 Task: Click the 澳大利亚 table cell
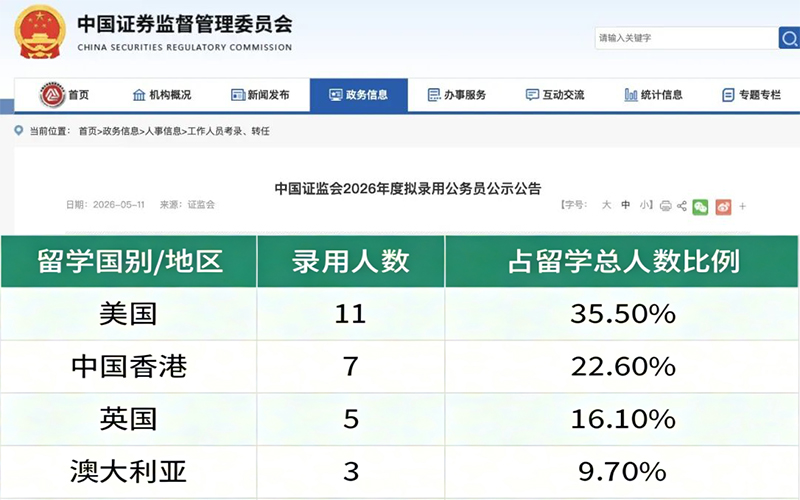pyautogui.click(x=128, y=471)
